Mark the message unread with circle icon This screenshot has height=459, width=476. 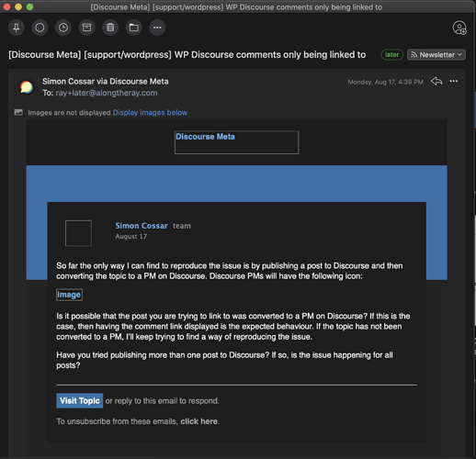tap(40, 28)
